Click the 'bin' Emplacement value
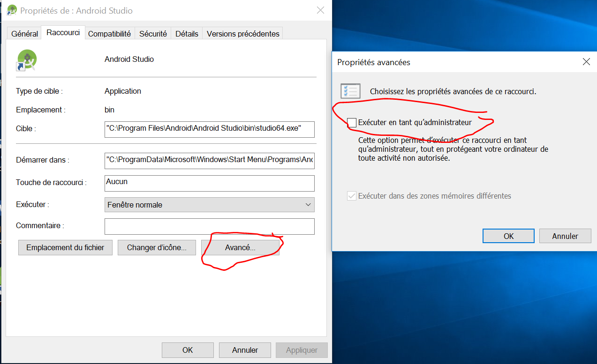Screen dimensions: 597x364 pyautogui.click(x=109, y=110)
